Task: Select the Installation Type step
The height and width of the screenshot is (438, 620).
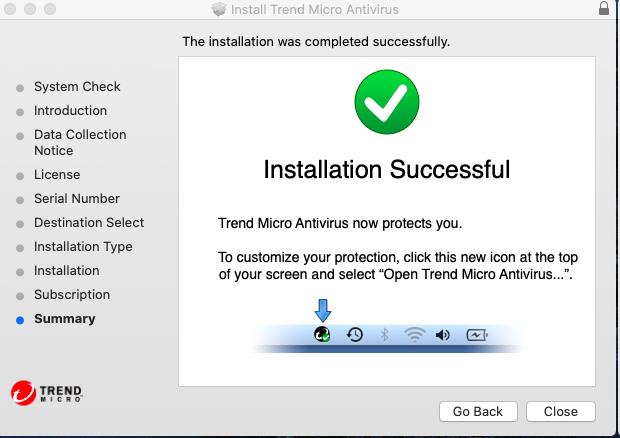Action: pyautogui.click(x=83, y=247)
